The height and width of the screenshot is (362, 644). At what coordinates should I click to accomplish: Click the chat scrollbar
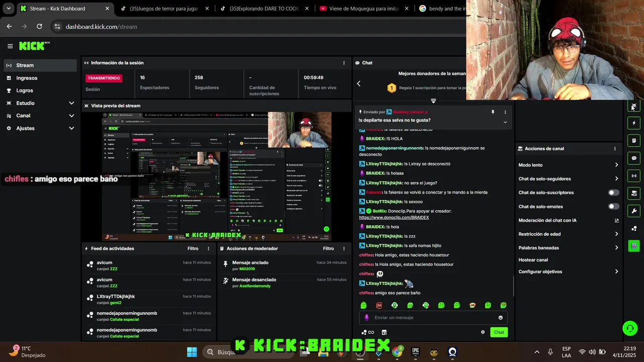coord(513,286)
